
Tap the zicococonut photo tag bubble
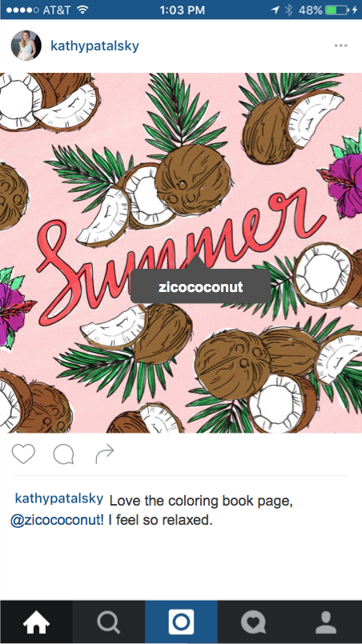pos(200,286)
